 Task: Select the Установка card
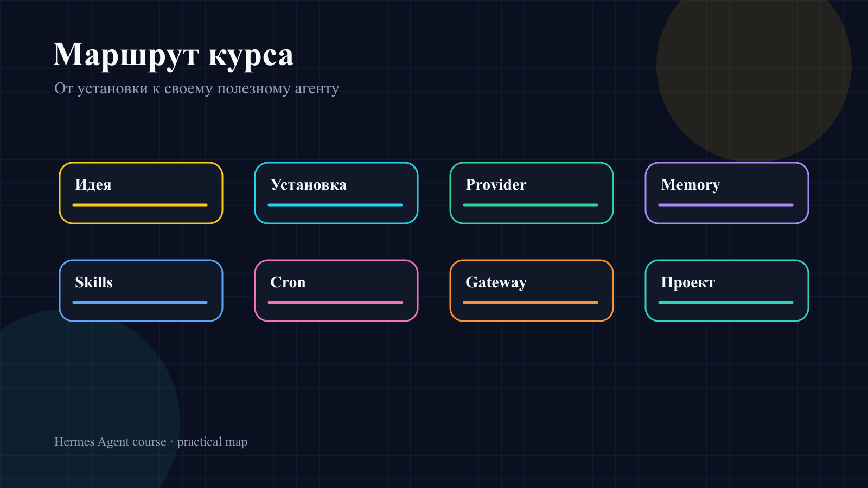[x=336, y=193]
